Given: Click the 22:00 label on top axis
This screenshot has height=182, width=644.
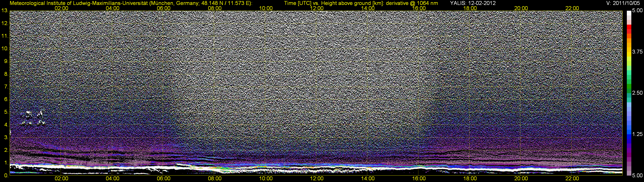Looking at the screenshot, I should [572, 8].
